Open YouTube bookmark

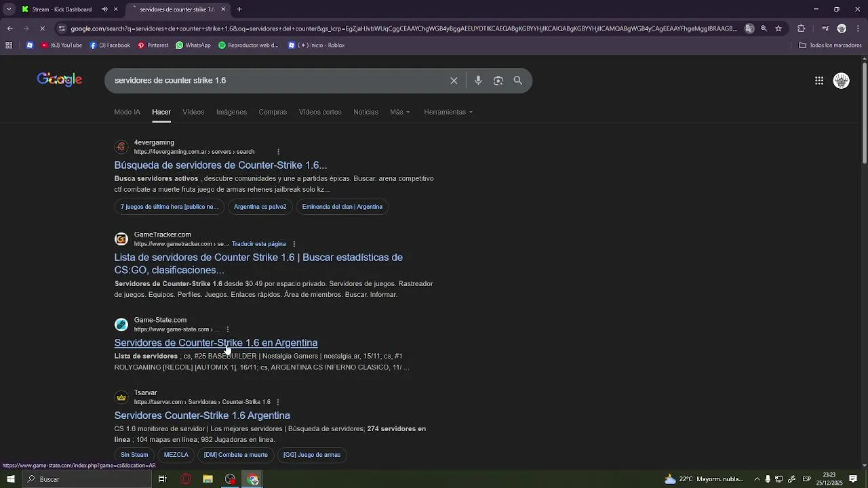62,45
